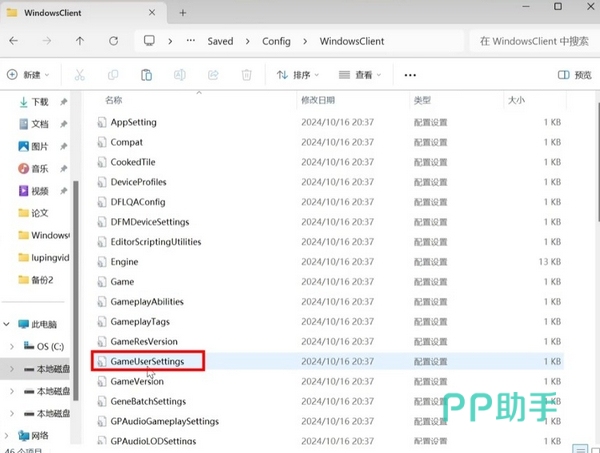The image size is (600, 453).
Task: Open the three-dots more options menu
Action: (x=410, y=75)
